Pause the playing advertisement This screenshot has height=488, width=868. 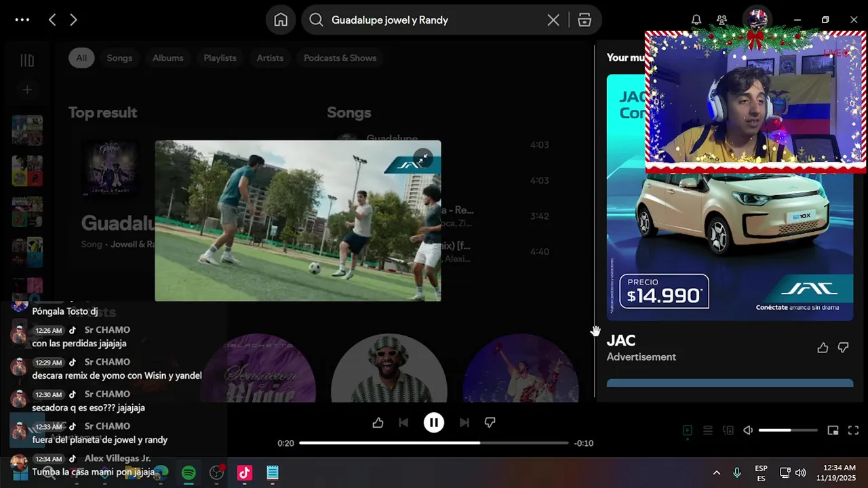[434, 422]
